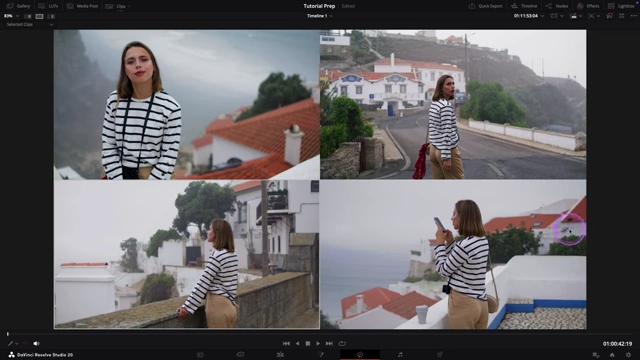This screenshot has height=360, width=640.
Task: Click the enhanced viewer expand icon
Action: [x=622, y=16]
